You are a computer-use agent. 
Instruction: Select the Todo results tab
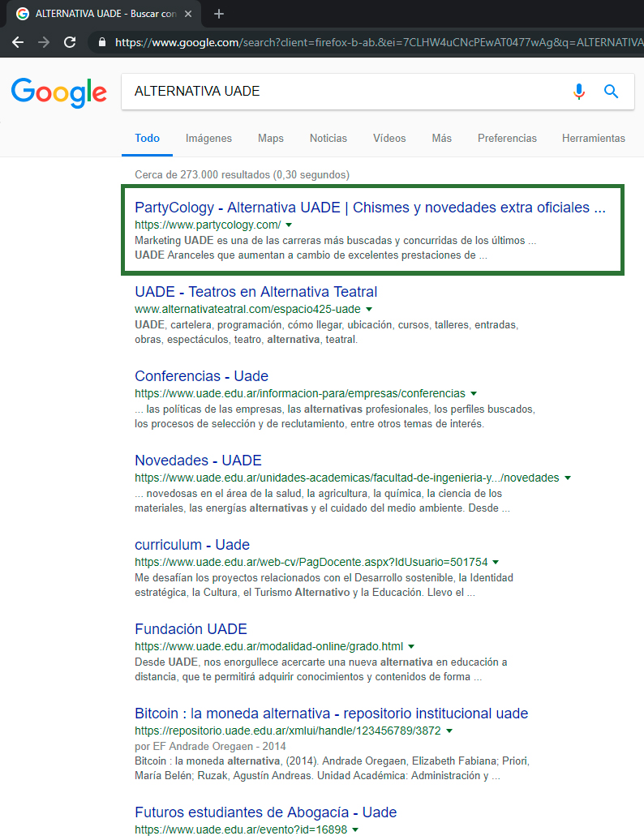click(148, 138)
